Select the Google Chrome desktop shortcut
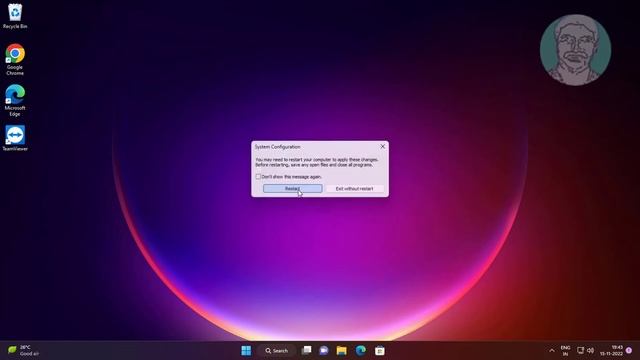The width and height of the screenshot is (640, 360). pyautogui.click(x=15, y=60)
